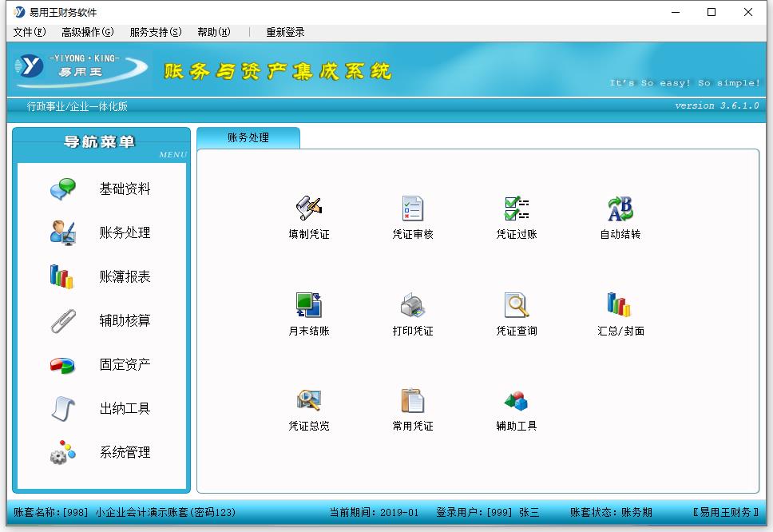Image resolution: width=773 pixels, height=532 pixels.
Task: Click the 凭证总览 (voucher overview) icon
Action: 307,407
